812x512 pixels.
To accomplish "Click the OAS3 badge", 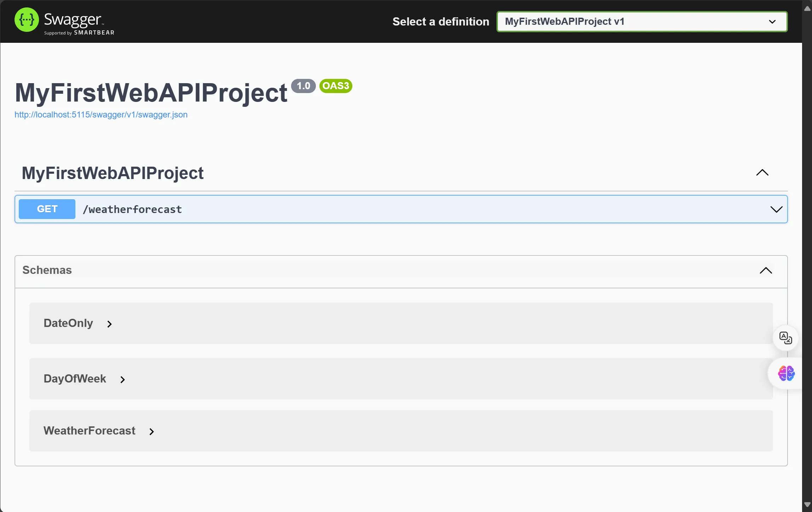I will tap(336, 86).
